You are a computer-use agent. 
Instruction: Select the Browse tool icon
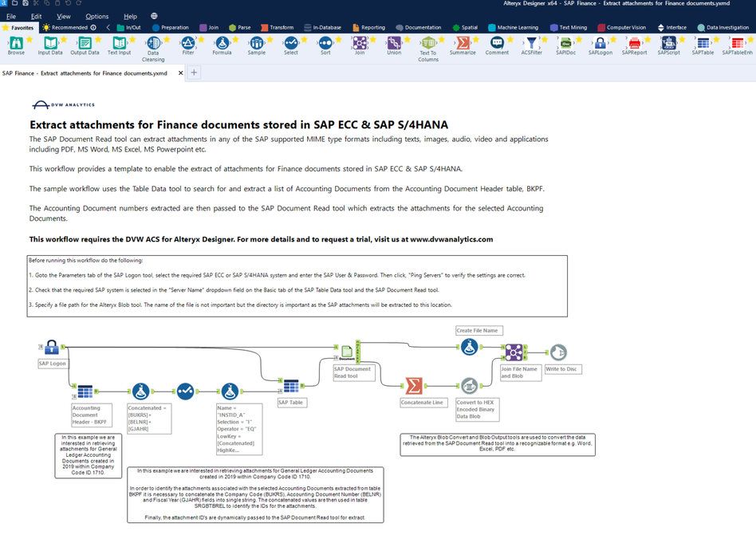pyautogui.click(x=16, y=43)
